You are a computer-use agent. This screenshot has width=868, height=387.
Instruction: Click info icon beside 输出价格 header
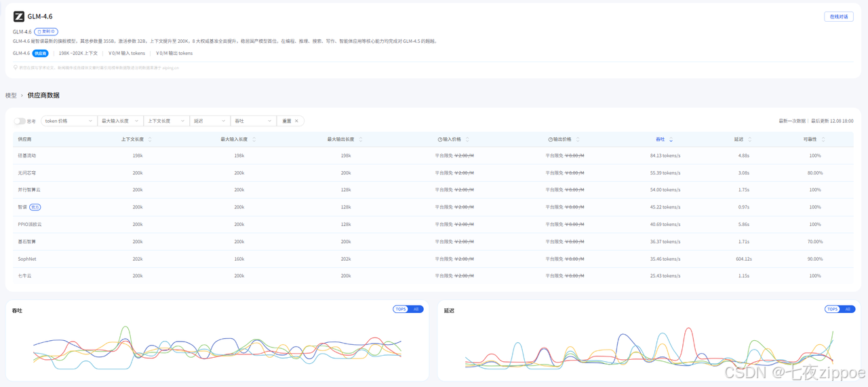(551, 139)
